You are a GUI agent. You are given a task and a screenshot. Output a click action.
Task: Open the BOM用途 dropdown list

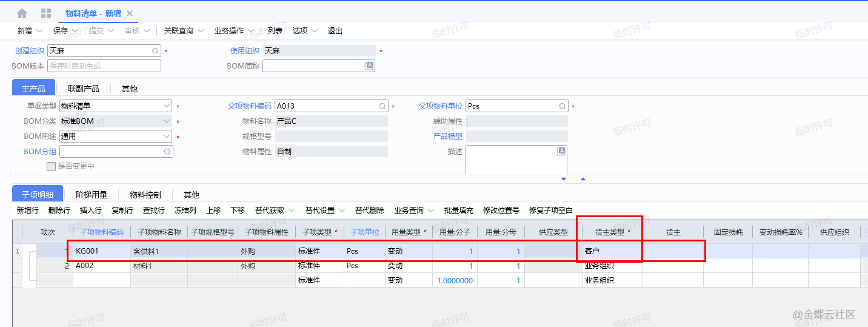[167, 137]
